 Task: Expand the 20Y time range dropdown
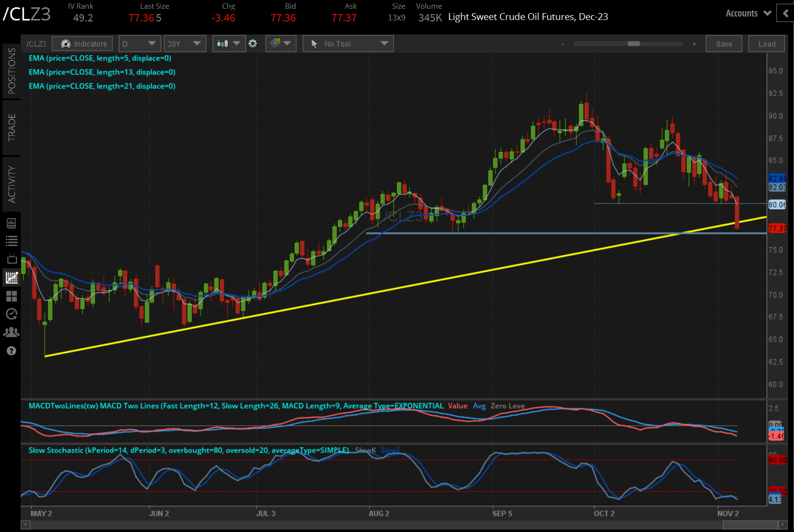(185, 43)
